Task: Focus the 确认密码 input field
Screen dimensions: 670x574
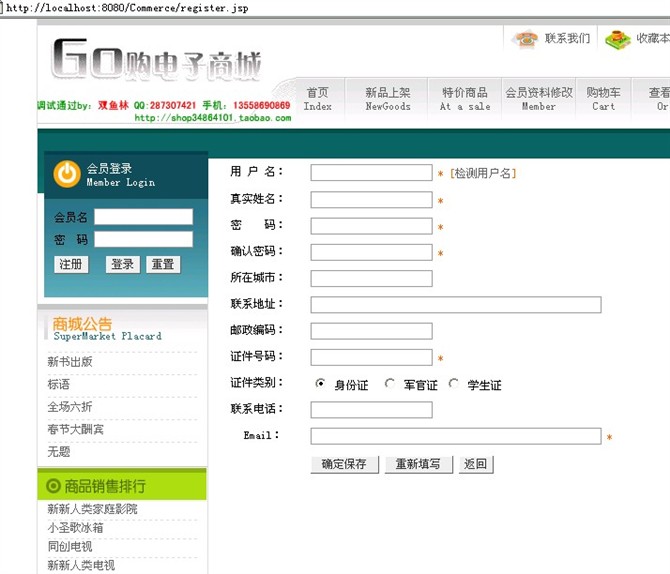Action: 371,252
